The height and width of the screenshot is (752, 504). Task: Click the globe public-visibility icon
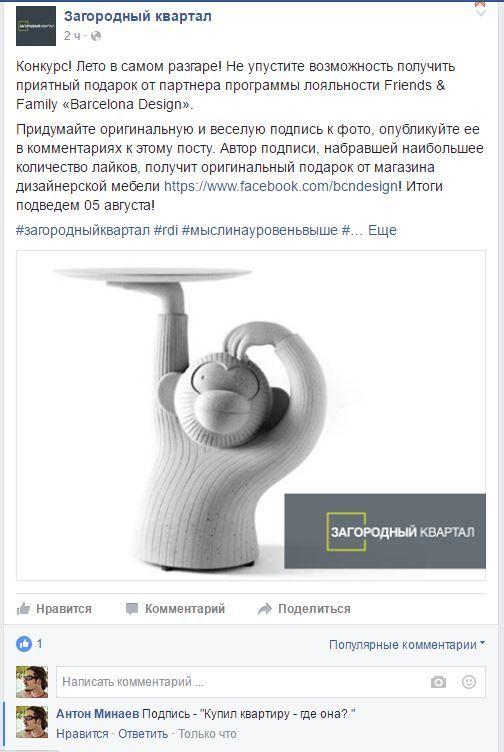[96, 36]
